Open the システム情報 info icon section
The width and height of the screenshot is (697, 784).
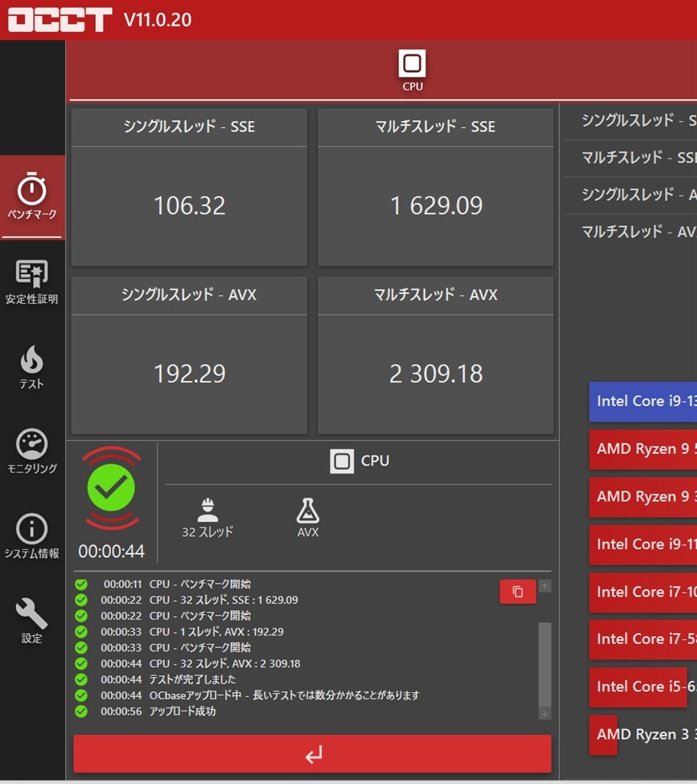click(x=32, y=537)
